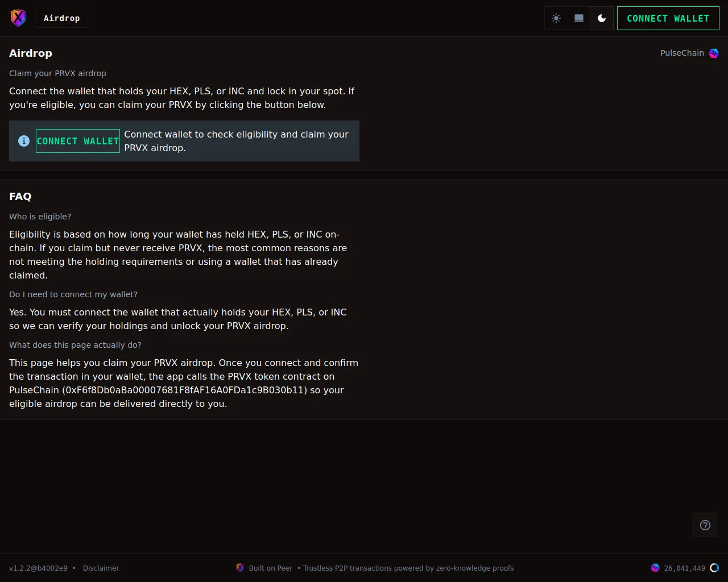Screen dimensions: 728x582
Task: Enable dark theme moon icon
Action: (x=602, y=18)
